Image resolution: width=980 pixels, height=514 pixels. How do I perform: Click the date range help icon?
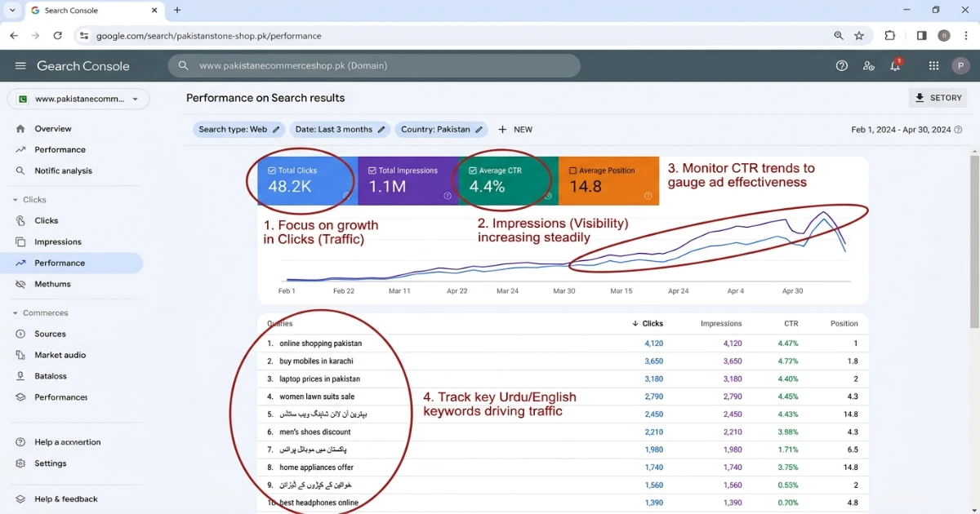958,130
